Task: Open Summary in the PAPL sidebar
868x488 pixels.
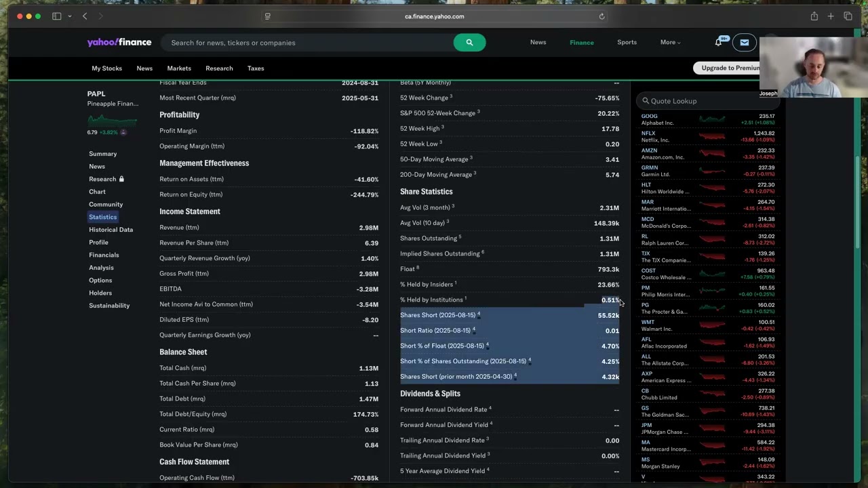Action: tap(102, 154)
